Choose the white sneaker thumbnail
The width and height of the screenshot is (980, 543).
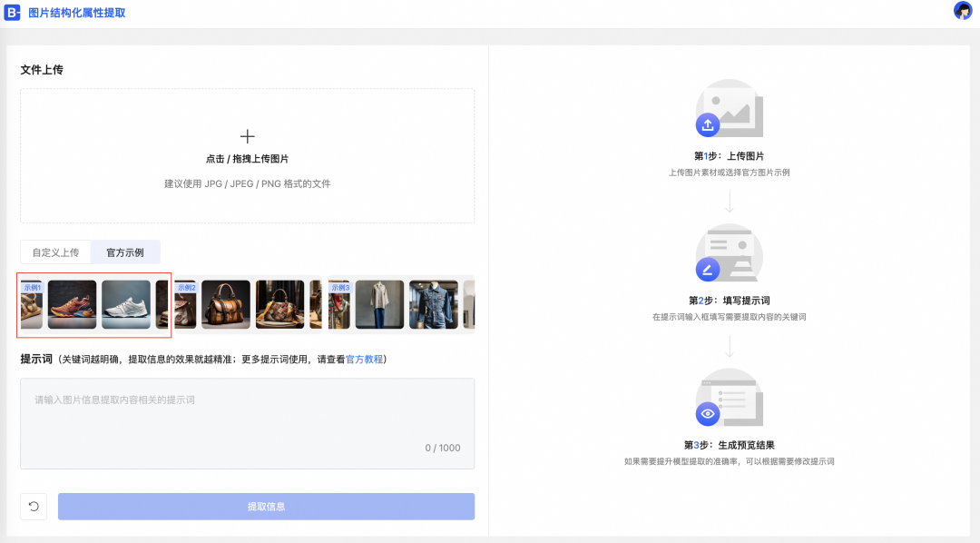pos(126,305)
